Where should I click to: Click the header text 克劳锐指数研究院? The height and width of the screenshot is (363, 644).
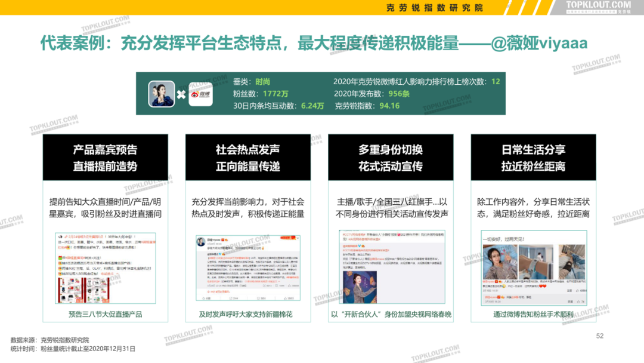click(x=435, y=8)
